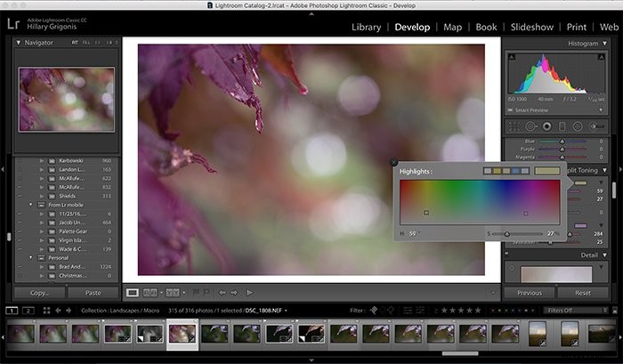Switch to Before/After side-by-side view
623x364 pixels.
click(x=150, y=293)
